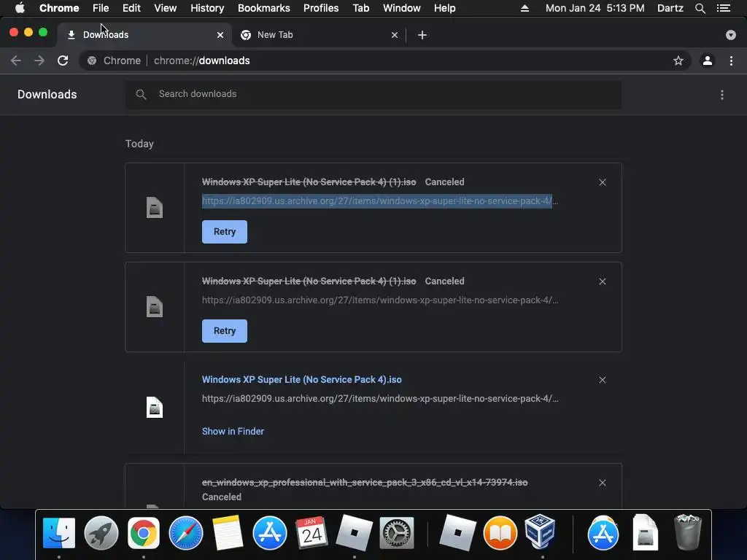The image size is (747, 560).
Task: Open Notification Center list icon
Action: 724,8
